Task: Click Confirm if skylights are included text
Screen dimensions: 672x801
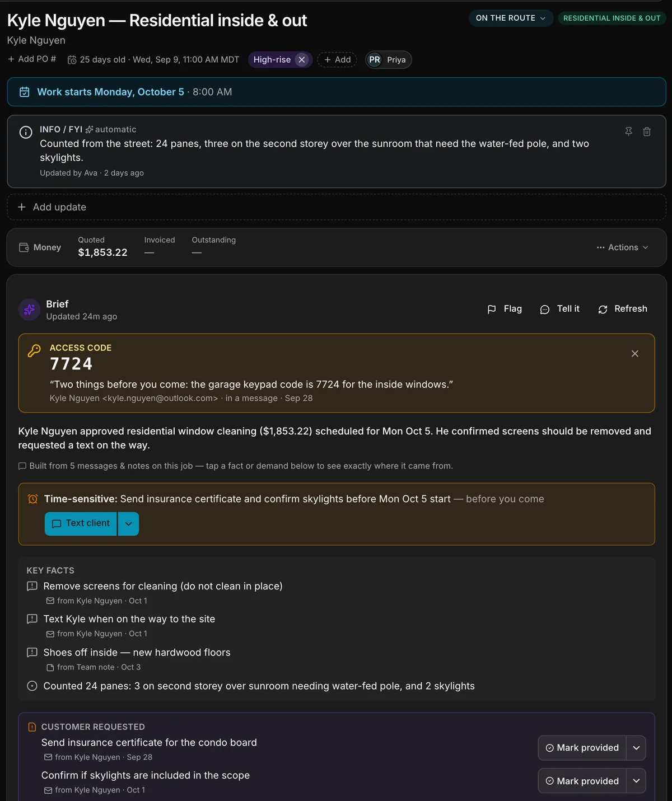Action: (x=146, y=775)
